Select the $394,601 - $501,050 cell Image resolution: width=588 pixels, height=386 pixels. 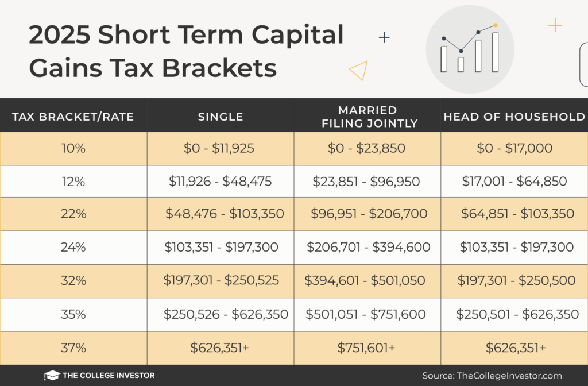point(365,281)
